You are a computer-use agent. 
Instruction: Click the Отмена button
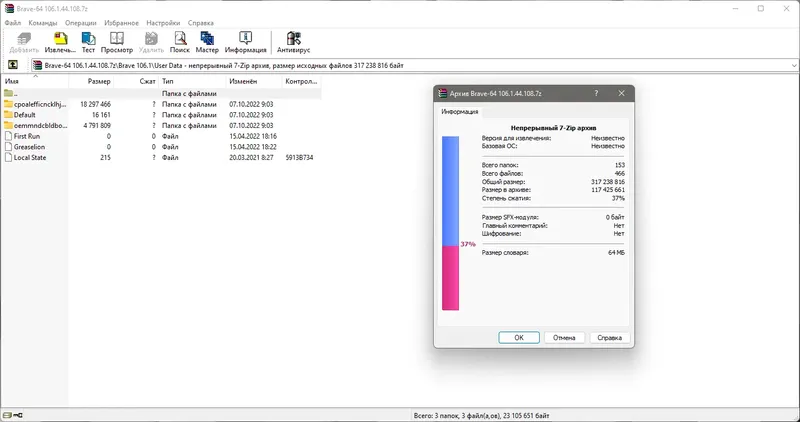[x=564, y=338]
